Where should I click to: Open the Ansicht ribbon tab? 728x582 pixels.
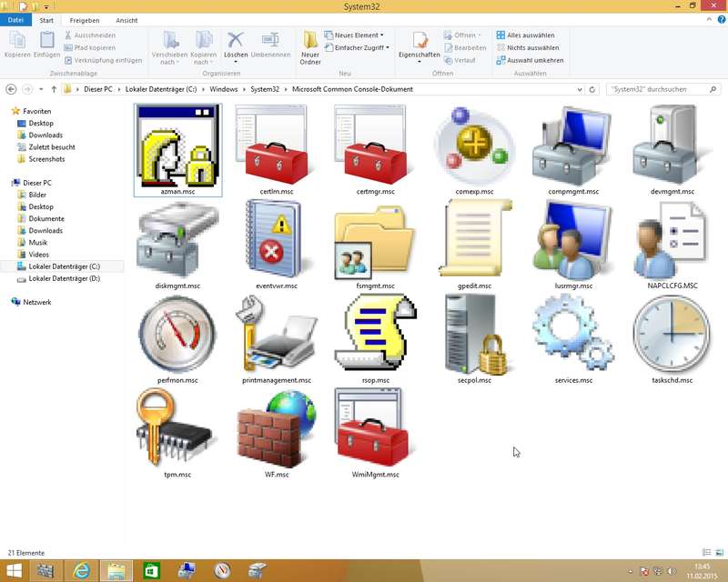tap(126, 19)
